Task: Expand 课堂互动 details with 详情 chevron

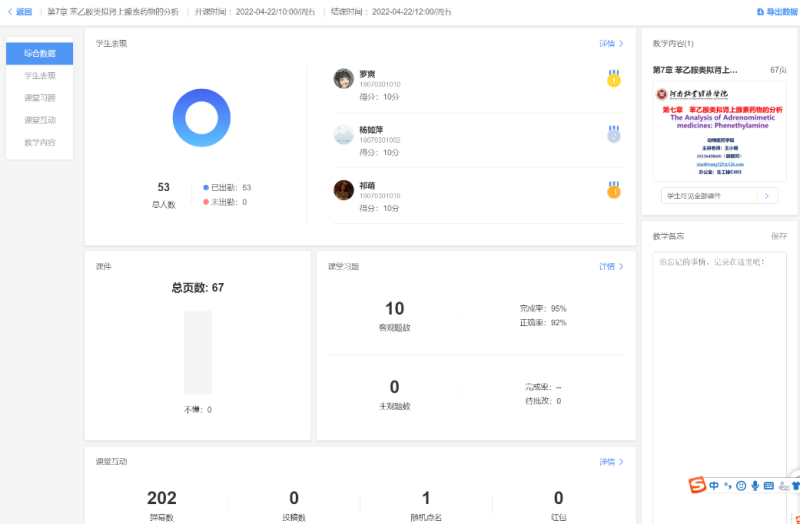Action: pos(611,462)
